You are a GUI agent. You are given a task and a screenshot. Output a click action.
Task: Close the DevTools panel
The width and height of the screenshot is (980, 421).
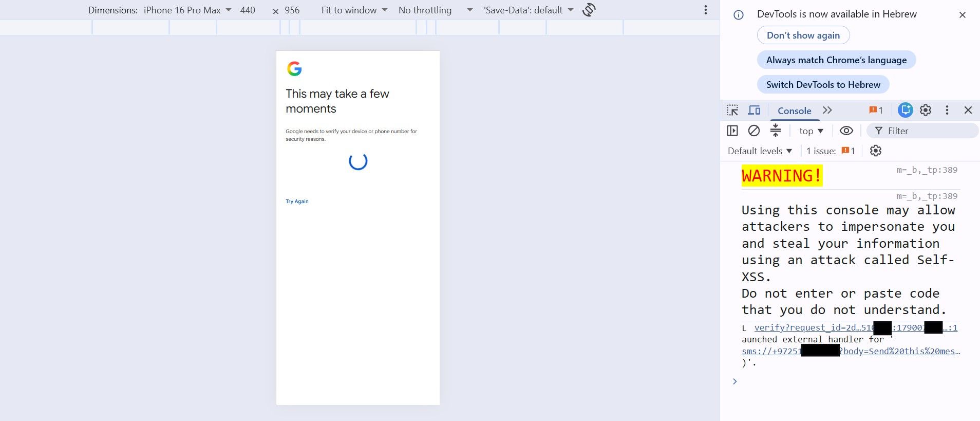968,110
